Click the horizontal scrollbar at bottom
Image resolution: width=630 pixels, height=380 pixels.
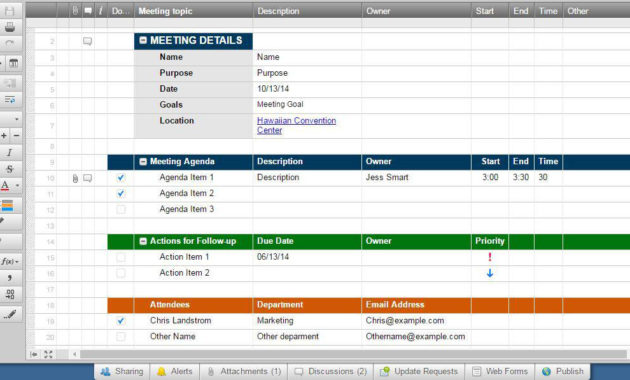coord(353,354)
